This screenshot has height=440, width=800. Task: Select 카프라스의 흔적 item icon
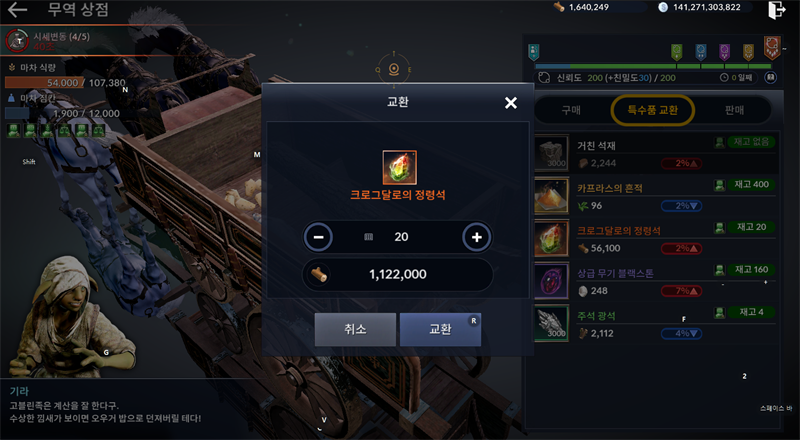click(x=552, y=195)
